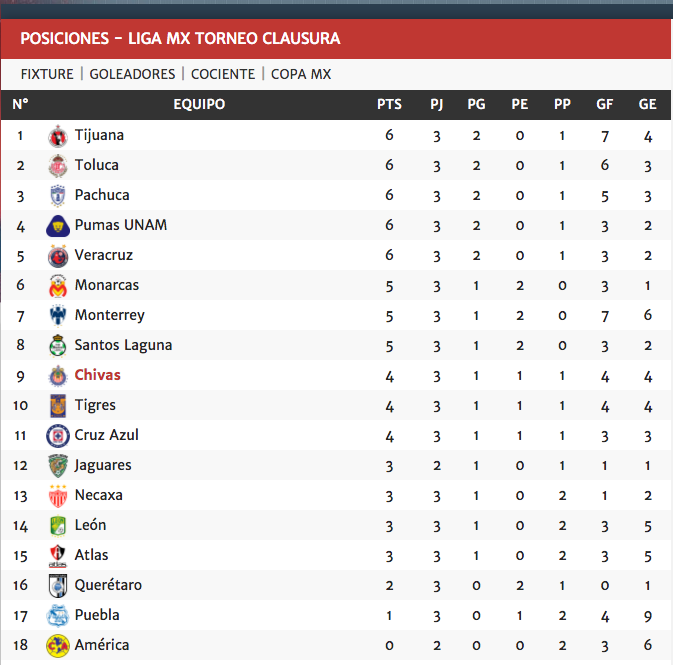Open the FIXTURE tab
This screenshot has height=665, width=673.
47,74
